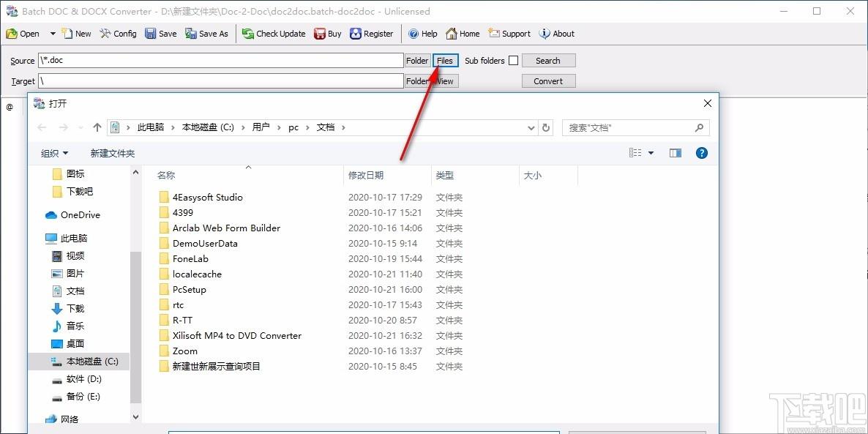
Task: Select the 4Easysoft Studio folder
Action: [x=201, y=198]
